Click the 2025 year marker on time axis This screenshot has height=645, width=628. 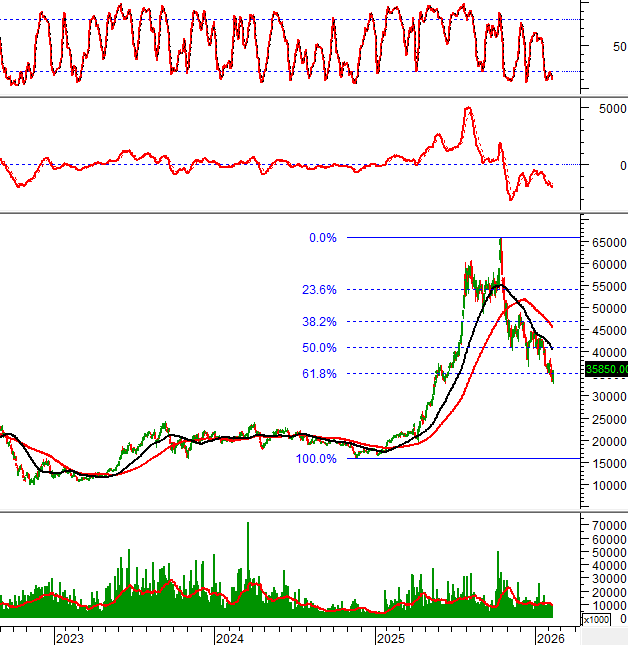pos(390,637)
